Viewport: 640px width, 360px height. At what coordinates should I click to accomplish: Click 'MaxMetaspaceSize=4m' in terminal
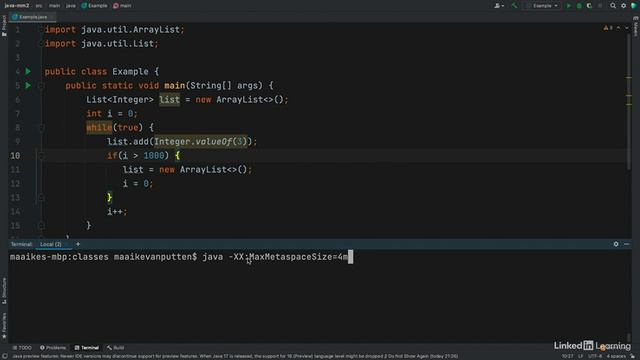click(x=298, y=257)
